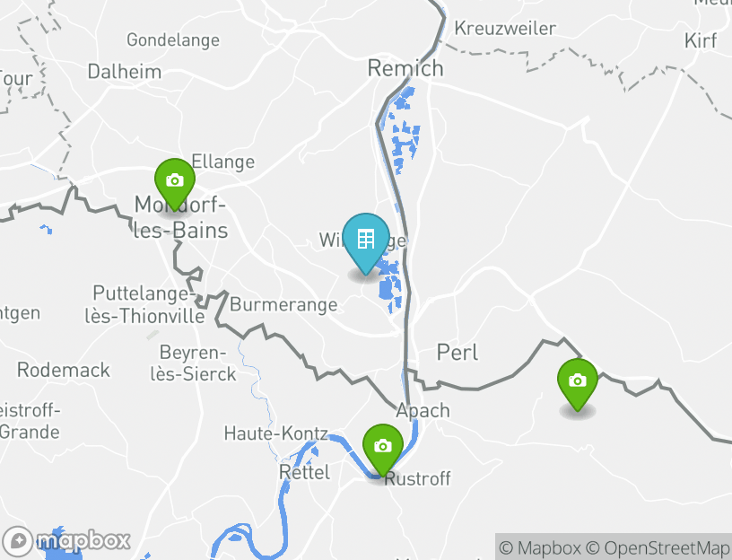Select the Burmerange label

[283, 304]
